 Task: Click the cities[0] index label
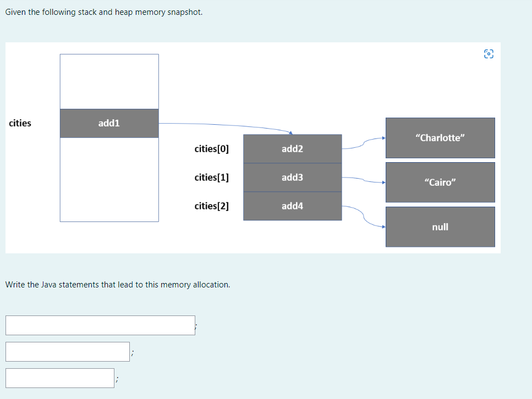(x=212, y=148)
